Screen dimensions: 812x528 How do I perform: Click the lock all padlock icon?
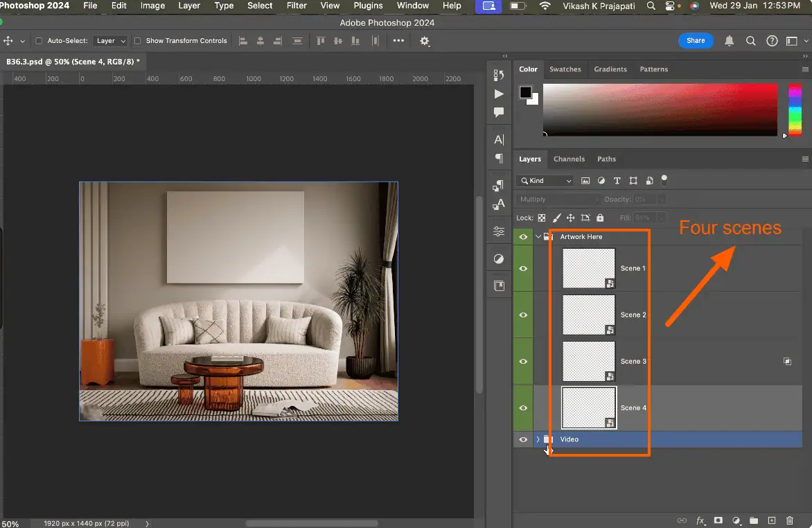[x=600, y=218]
